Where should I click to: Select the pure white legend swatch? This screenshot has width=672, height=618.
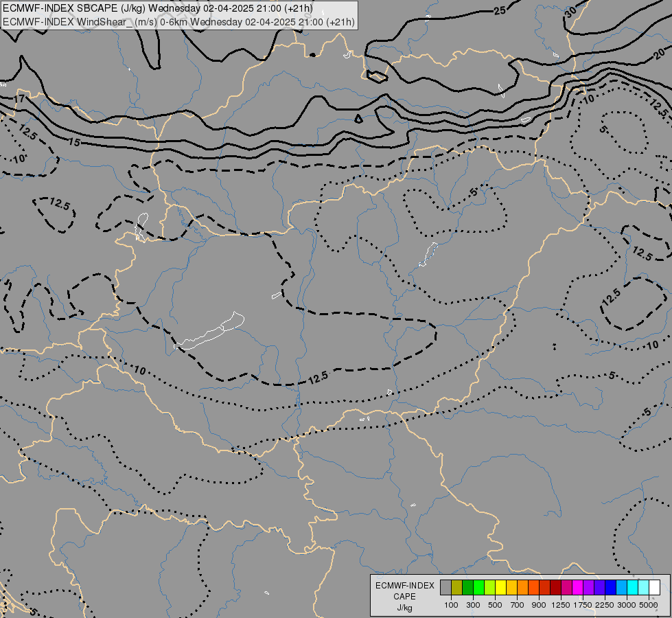point(654,587)
